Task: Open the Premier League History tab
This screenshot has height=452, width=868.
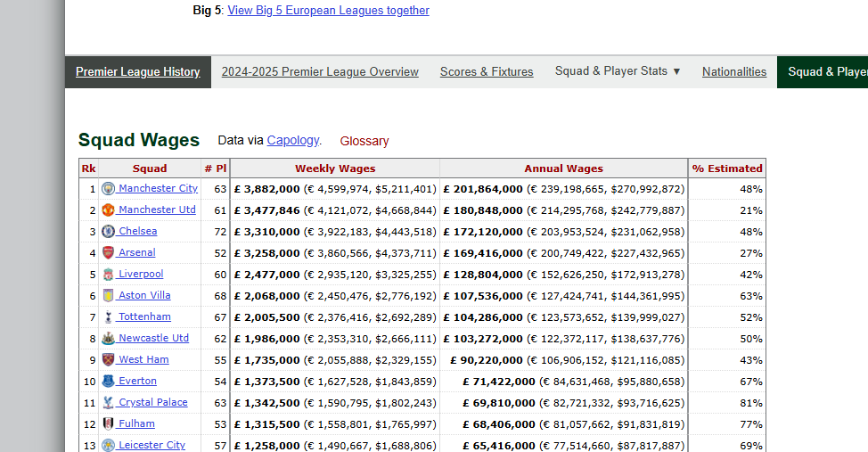Action: 138,72
